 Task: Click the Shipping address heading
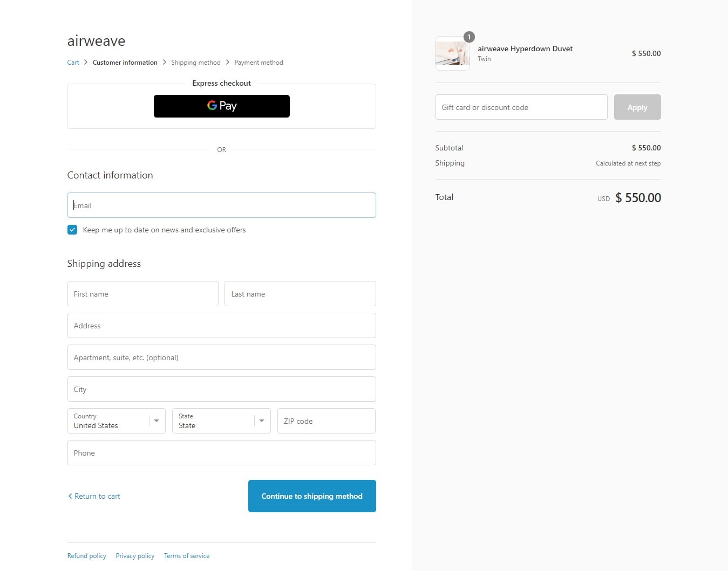104,264
